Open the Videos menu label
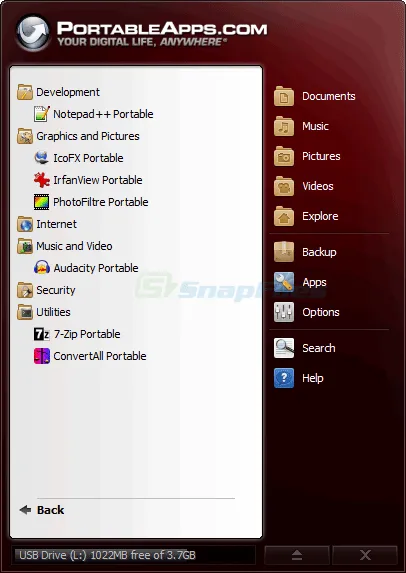The width and height of the screenshot is (406, 573). coord(318,186)
